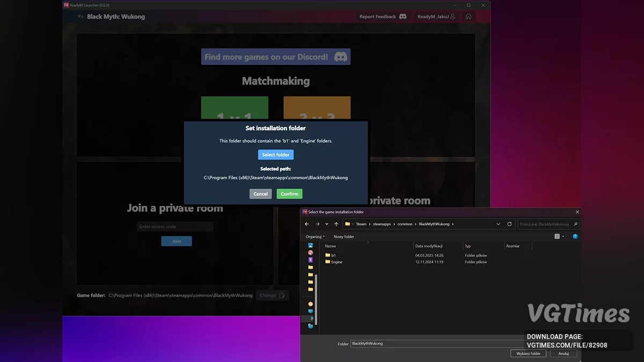Select the Pictures shortcut in sidebar
Screen dimensions: 644x362
tap(311, 246)
